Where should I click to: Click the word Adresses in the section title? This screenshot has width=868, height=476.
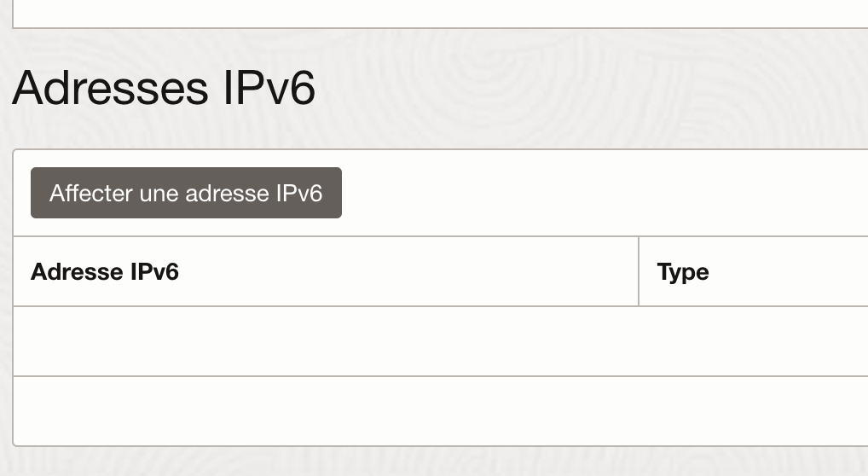pyautogui.click(x=110, y=88)
